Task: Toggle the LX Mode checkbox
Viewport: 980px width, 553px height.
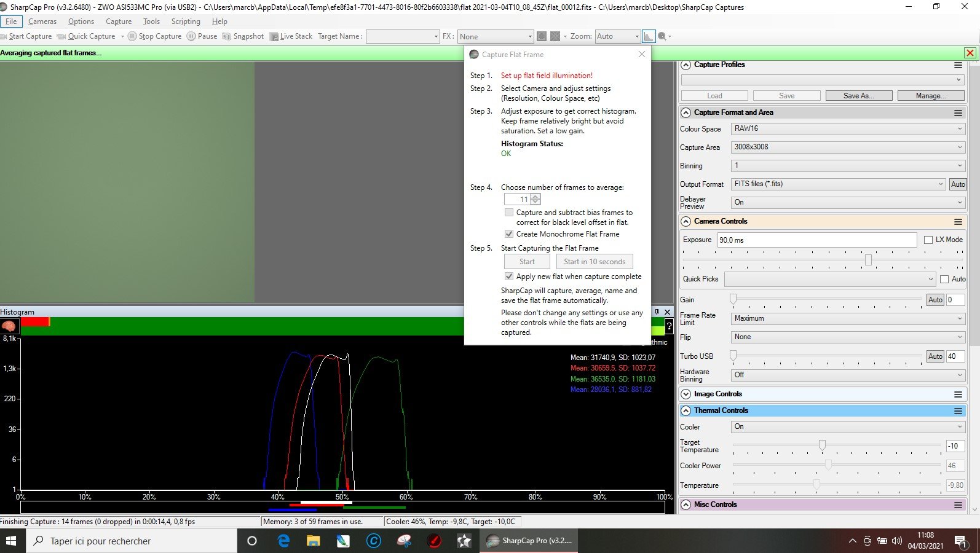Action: pyautogui.click(x=928, y=240)
